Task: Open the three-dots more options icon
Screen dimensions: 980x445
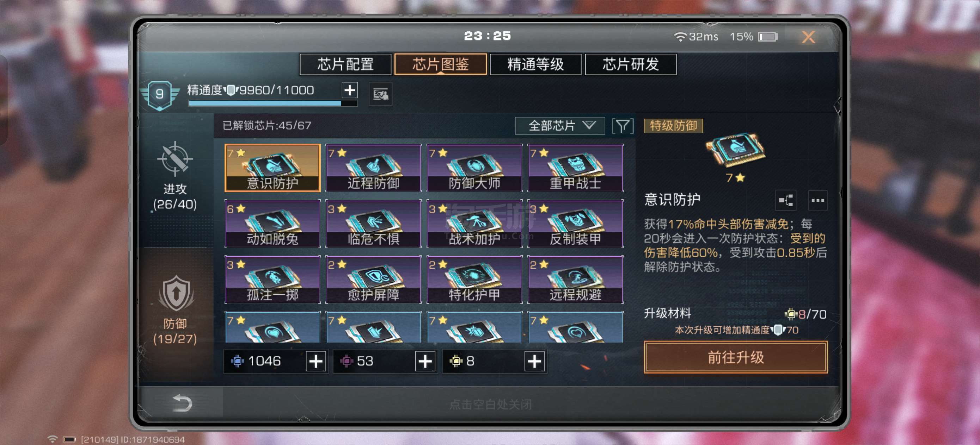Action: [x=817, y=200]
